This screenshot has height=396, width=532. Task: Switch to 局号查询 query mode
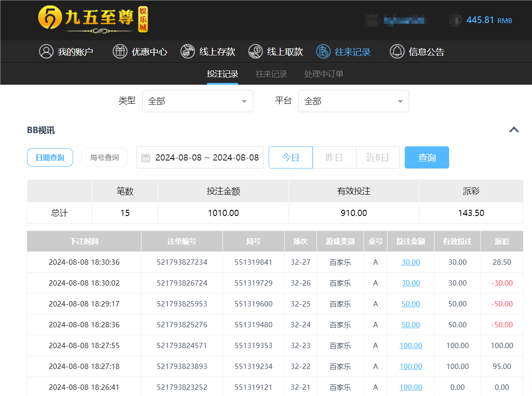[105, 157]
